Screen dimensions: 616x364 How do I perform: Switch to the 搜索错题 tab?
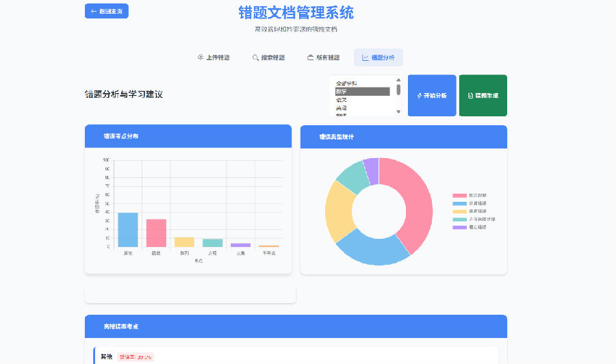click(268, 57)
